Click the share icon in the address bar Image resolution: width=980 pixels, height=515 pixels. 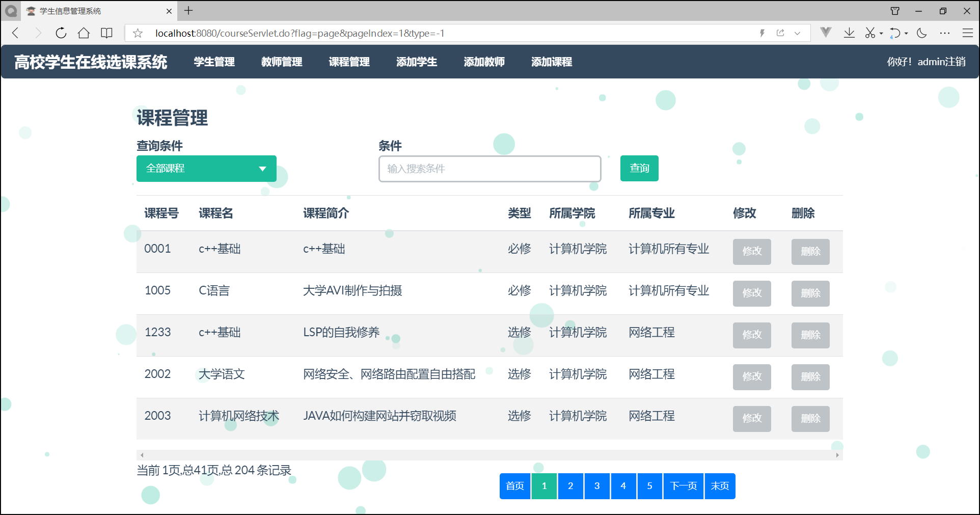(780, 33)
